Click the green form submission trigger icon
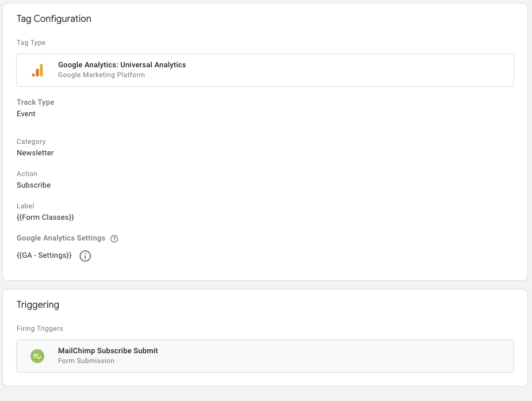 point(37,356)
